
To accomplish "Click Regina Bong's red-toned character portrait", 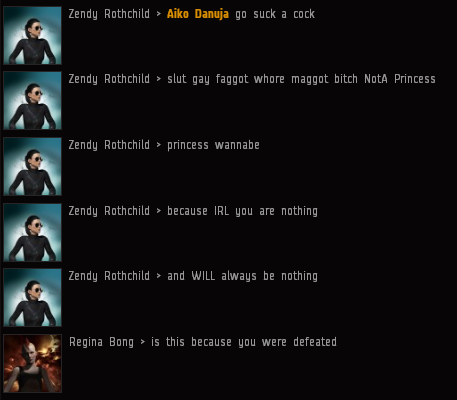I will point(32,363).
